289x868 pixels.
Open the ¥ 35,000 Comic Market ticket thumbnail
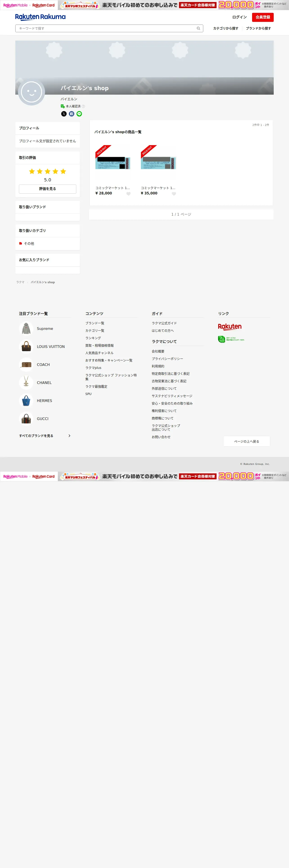(x=158, y=163)
